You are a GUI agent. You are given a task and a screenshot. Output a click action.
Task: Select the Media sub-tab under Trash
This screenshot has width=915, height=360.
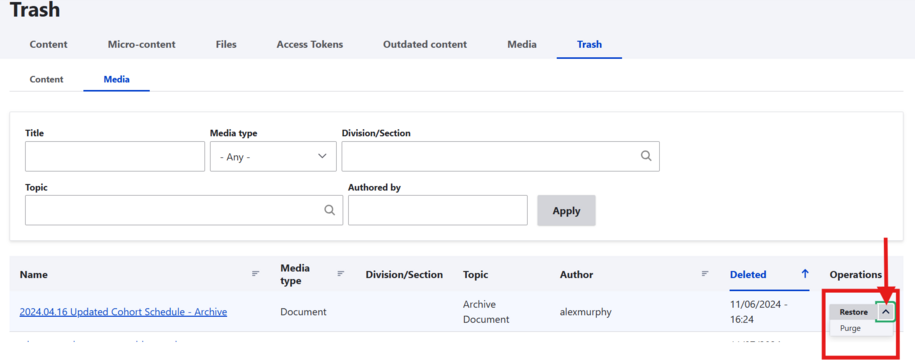117,79
